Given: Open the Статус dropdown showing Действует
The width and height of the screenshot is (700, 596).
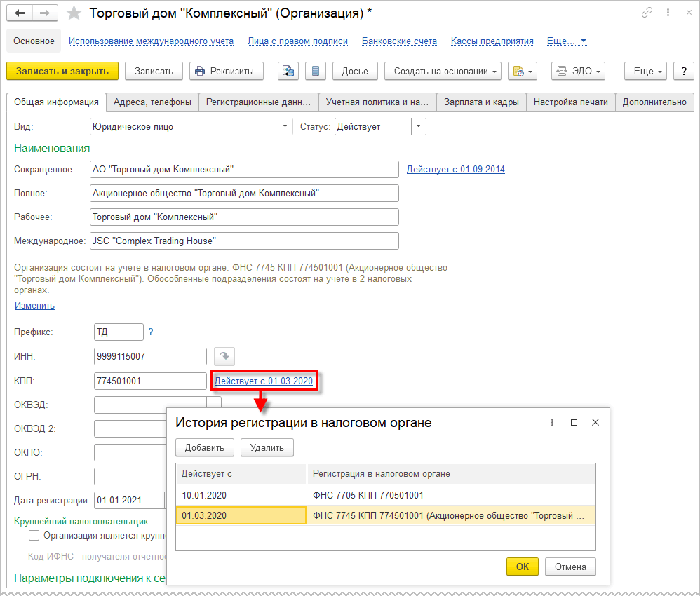Looking at the screenshot, I should (x=419, y=127).
